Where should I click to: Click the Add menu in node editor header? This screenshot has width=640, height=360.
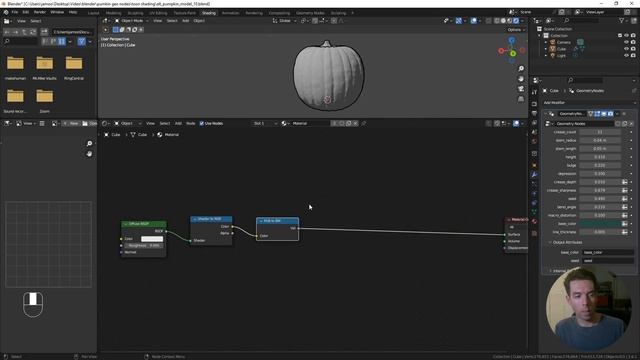pyautogui.click(x=178, y=123)
